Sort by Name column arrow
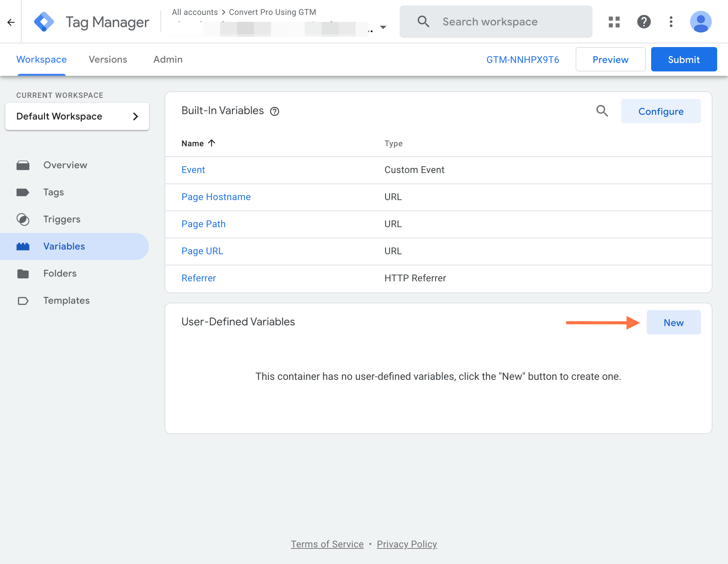Screen dimensions: 728x564 pyautogui.click(x=212, y=143)
